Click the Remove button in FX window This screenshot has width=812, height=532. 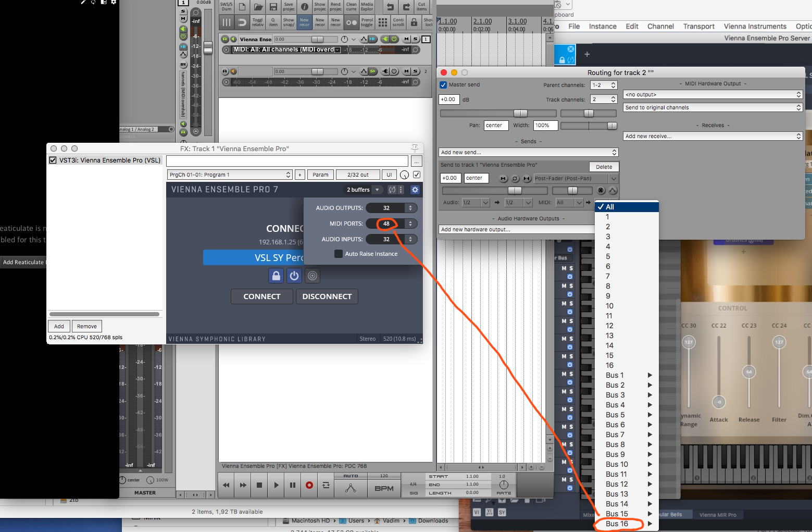pos(87,326)
